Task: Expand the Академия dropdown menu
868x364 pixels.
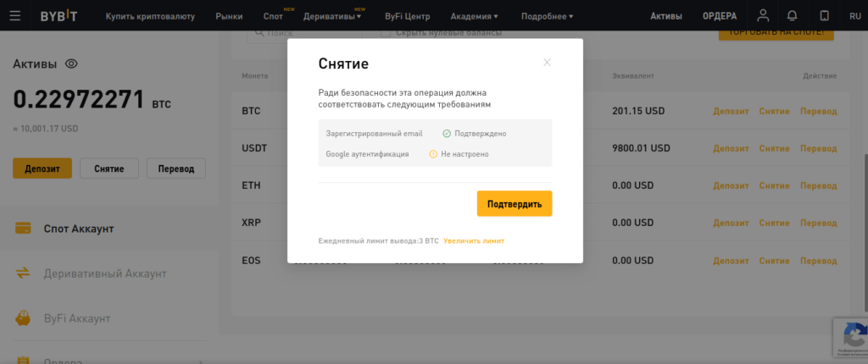Action: tap(474, 16)
